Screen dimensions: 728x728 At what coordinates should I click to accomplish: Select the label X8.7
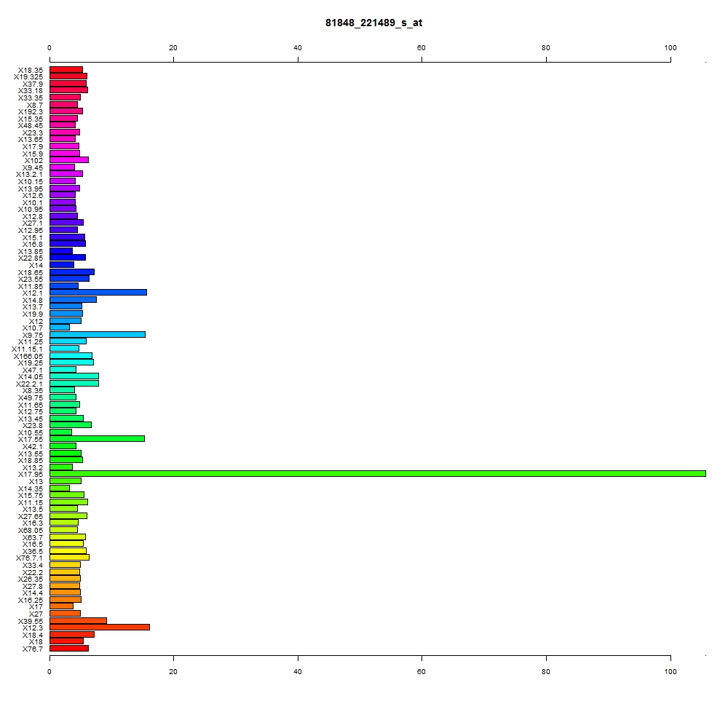point(35,106)
